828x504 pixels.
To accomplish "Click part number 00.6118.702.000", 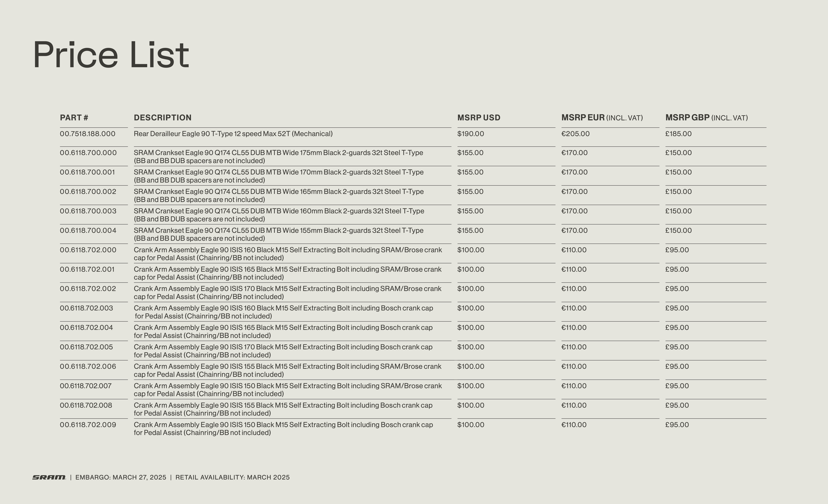I will (x=88, y=250).
